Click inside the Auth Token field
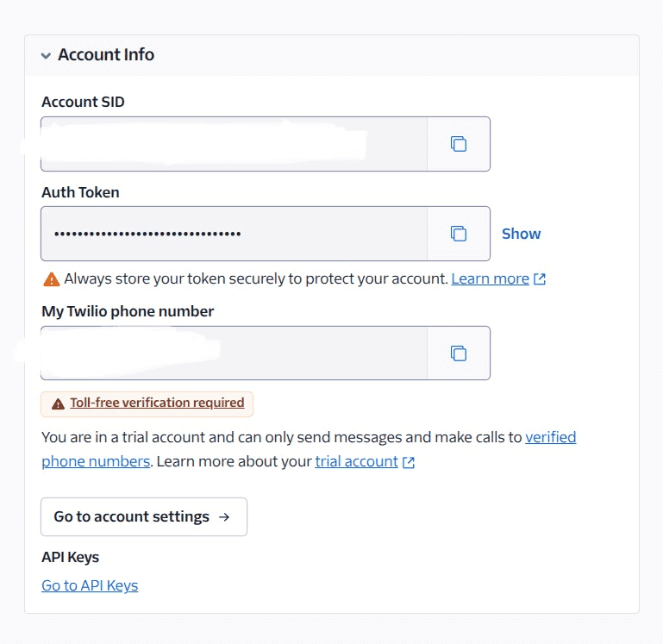The image size is (663, 644). point(234,234)
